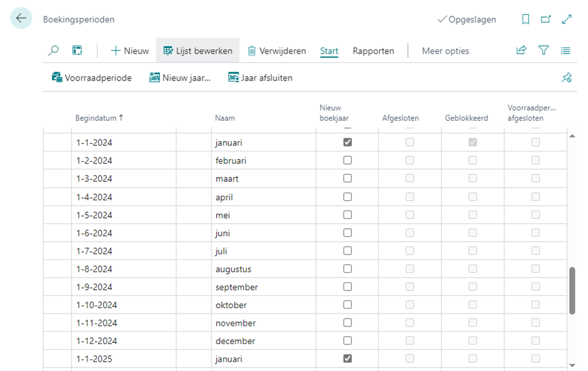
Task: Open the filter pane funnel icon
Action: 543,51
